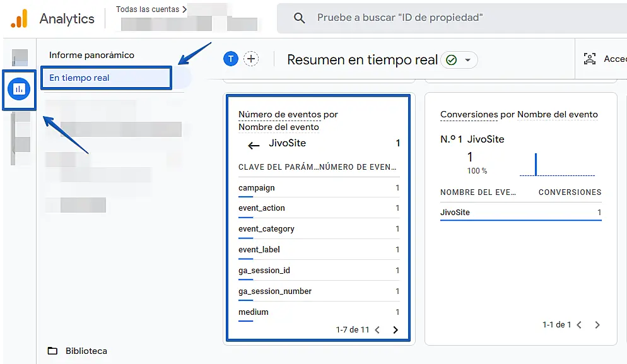Go to previous page of event parameters

click(x=377, y=329)
